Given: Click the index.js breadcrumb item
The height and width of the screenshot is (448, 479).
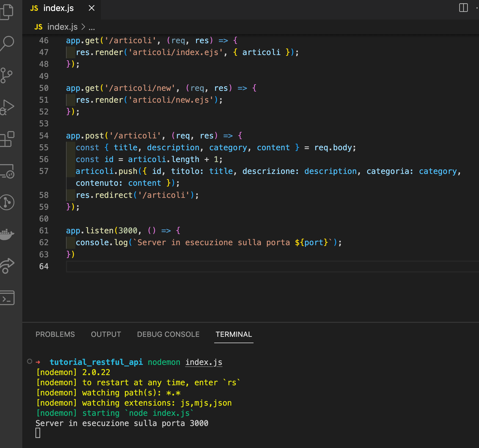Looking at the screenshot, I should pyautogui.click(x=62, y=27).
